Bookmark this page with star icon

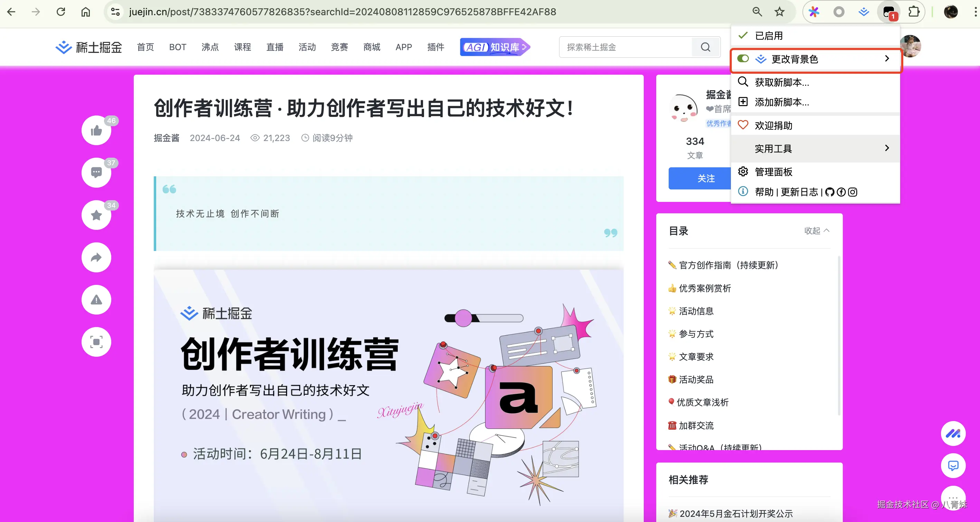tap(779, 12)
